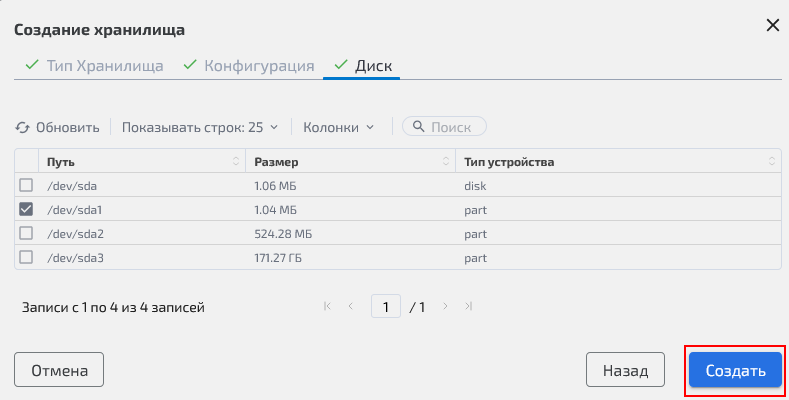Click the refresh icon next to Обновить
Image resolution: width=789 pixels, height=400 pixels.
(23, 127)
